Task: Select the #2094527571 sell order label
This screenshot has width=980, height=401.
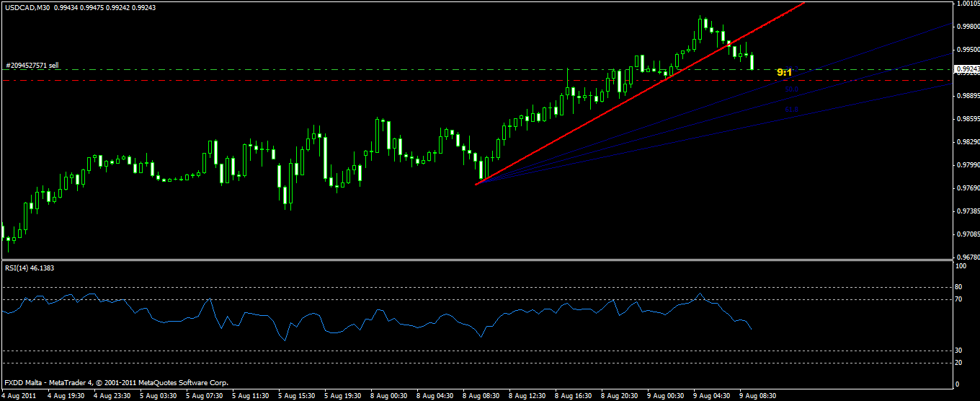Action: (32, 65)
